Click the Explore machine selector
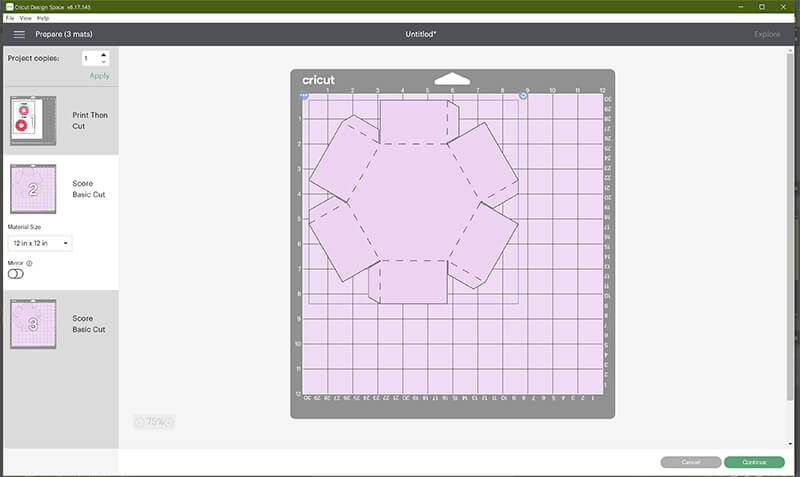 [x=767, y=34]
